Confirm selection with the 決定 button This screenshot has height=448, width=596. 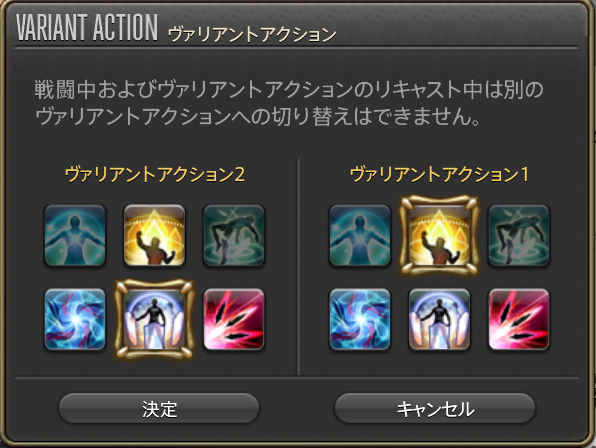point(159,408)
